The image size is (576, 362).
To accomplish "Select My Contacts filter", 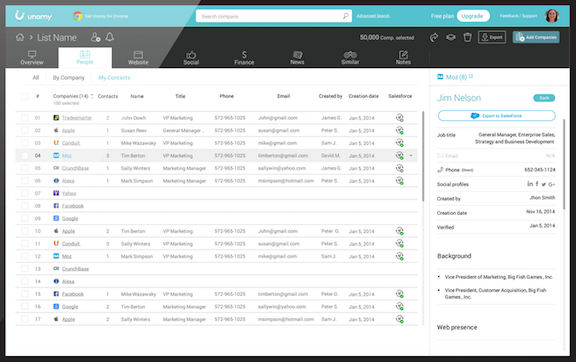I will (114, 78).
